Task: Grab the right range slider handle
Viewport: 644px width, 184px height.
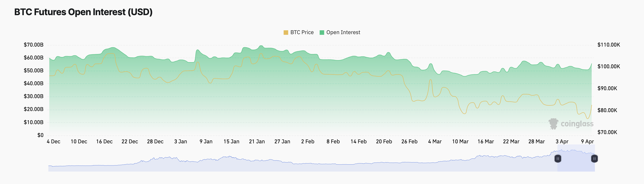Action: coord(594,158)
